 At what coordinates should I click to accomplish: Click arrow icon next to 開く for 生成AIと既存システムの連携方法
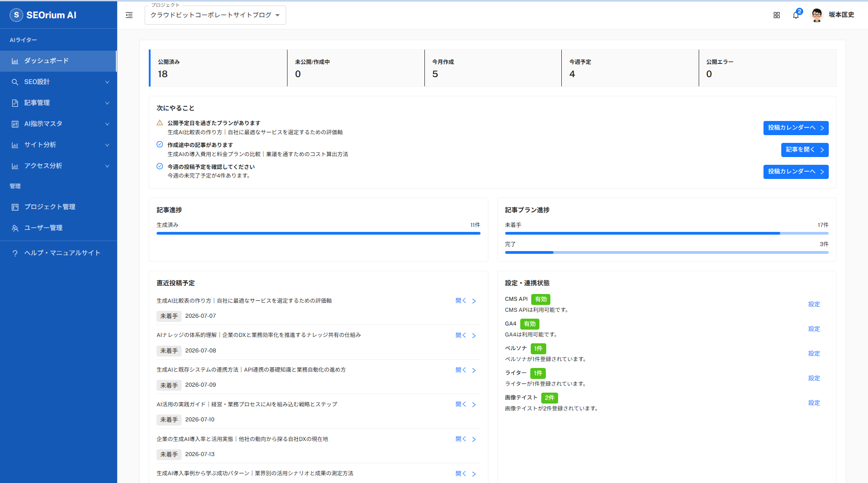(474, 370)
